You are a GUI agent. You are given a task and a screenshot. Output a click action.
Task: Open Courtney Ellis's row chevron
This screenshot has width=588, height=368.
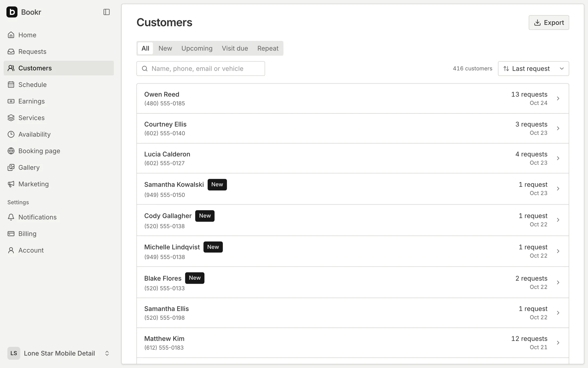[x=558, y=128]
